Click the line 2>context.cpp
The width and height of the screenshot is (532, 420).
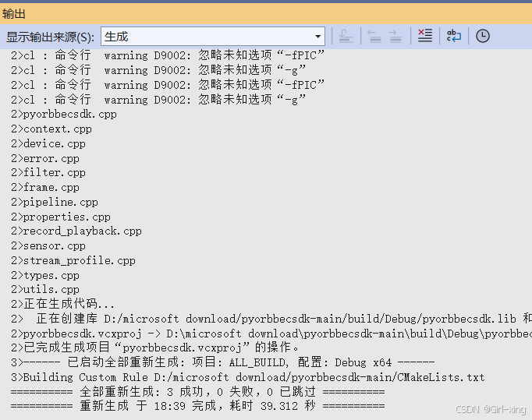coord(51,129)
